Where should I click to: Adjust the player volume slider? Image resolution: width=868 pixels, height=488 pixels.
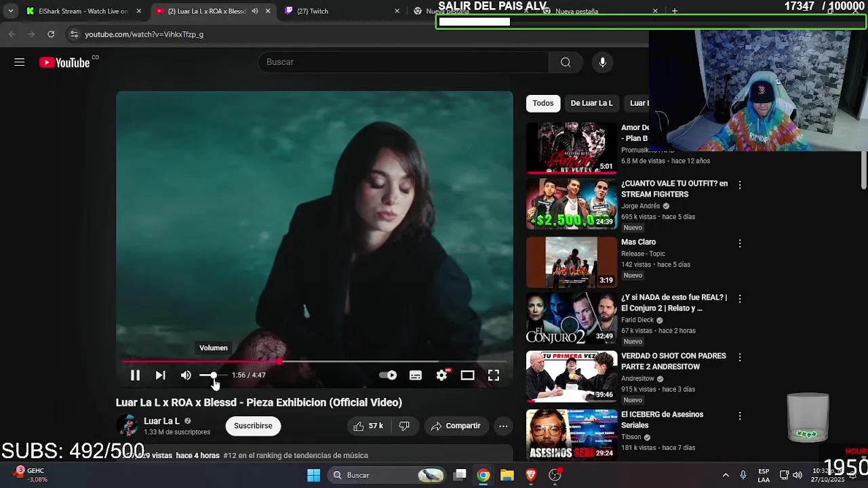(x=213, y=375)
